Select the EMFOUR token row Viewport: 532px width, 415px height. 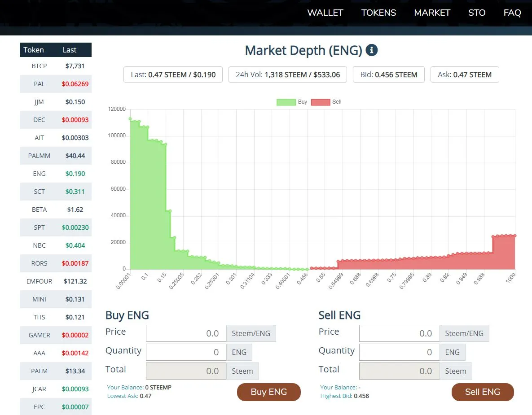click(x=56, y=281)
